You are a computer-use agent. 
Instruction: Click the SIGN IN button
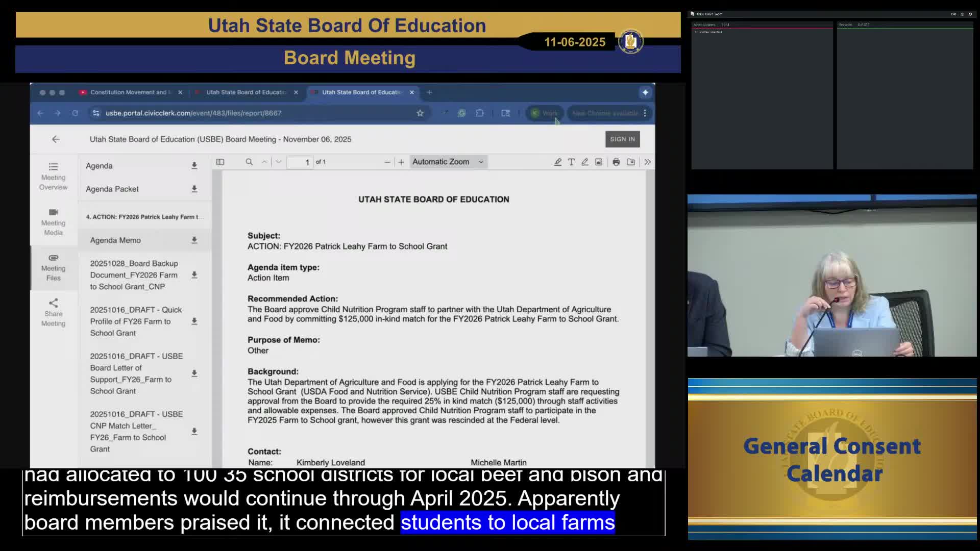pyautogui.click(x=622, y=139)
